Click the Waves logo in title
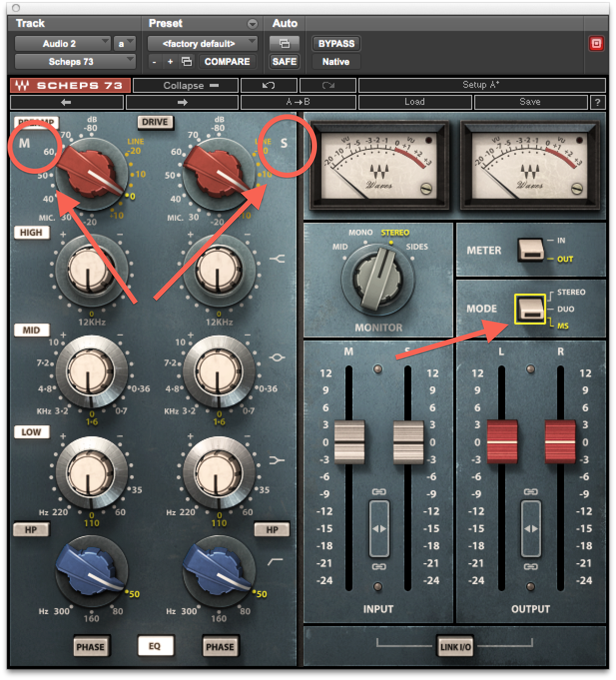Image resolution: width=616 pixels, height=680 pixels. click(x=21, y=85)
